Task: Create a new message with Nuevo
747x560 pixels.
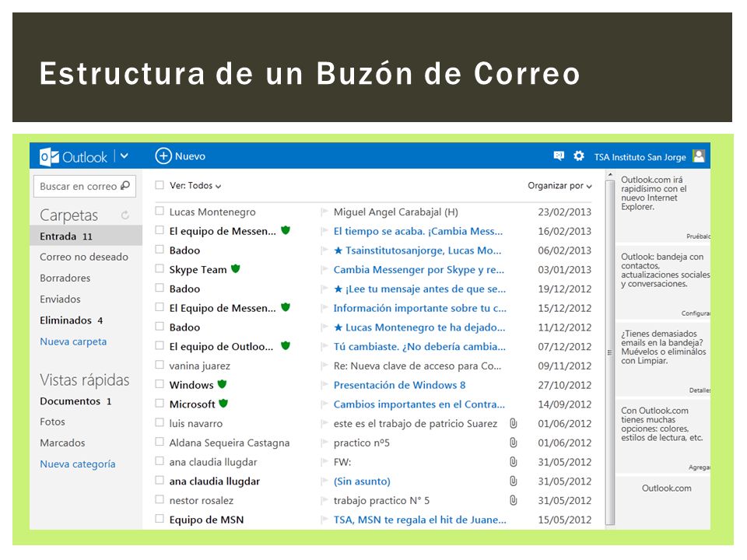Action: (180, 156)
